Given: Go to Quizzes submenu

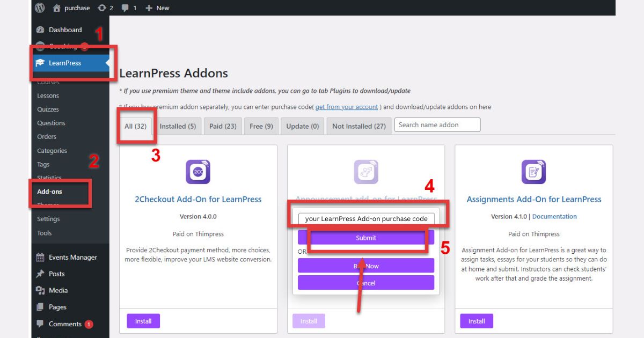Looking at the screenshot, I should pos(48,109).
